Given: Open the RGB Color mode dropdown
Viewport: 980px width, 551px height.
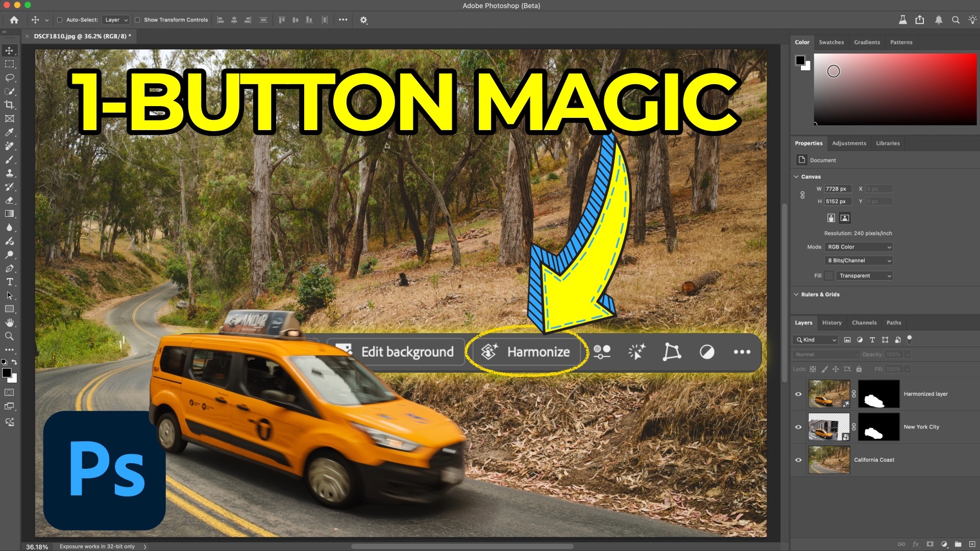Looking at the screenshot, I should pos(859,247).
